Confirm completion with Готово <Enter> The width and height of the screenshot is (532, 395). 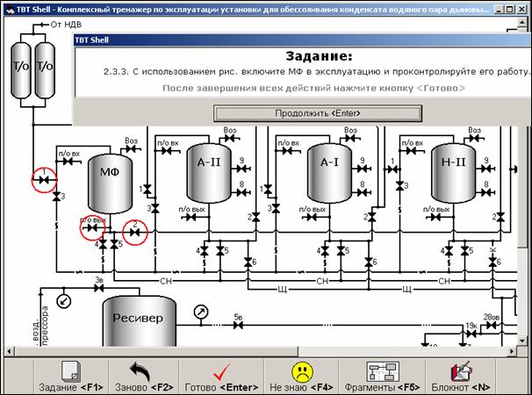[221, 377]
